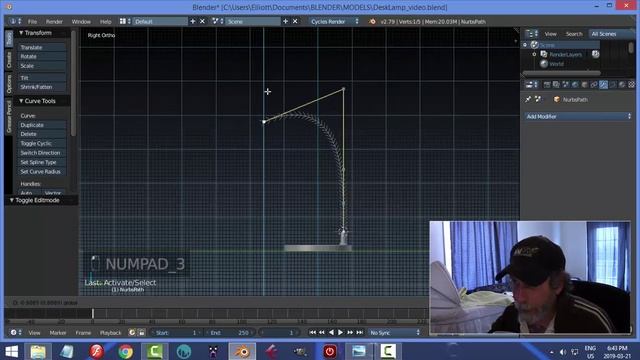Open the properties editor type selector

click(x=531, y=84)
